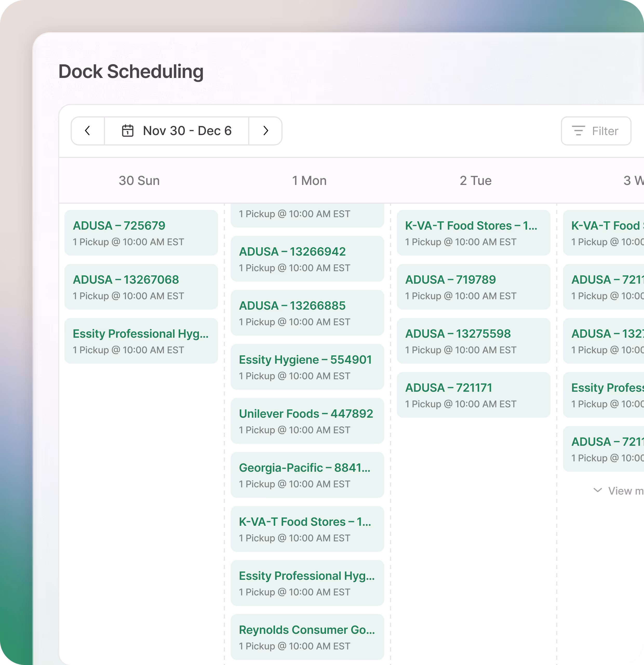Open Essity Hygiene – 554901 appointment
The image size is (644, 665).
(x=307, y=367)
